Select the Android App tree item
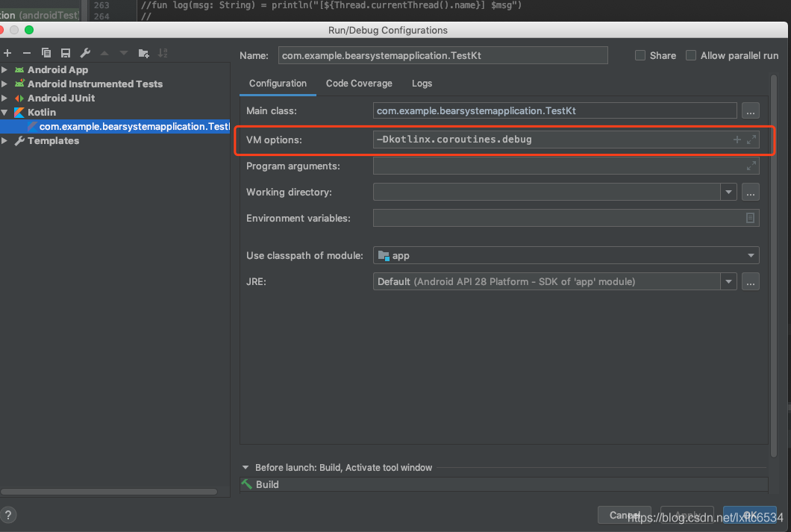This screenshot has height=532, width=791. 57,69
